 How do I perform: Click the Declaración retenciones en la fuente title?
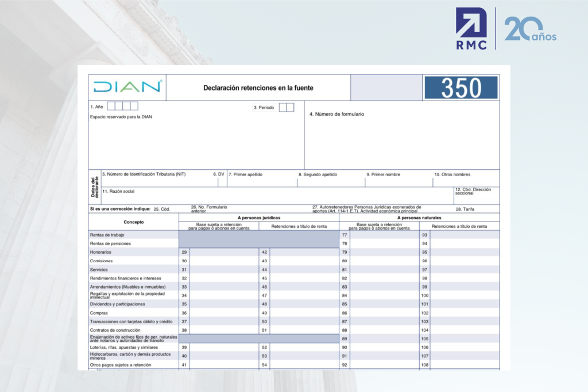click(x=258, y=88)
